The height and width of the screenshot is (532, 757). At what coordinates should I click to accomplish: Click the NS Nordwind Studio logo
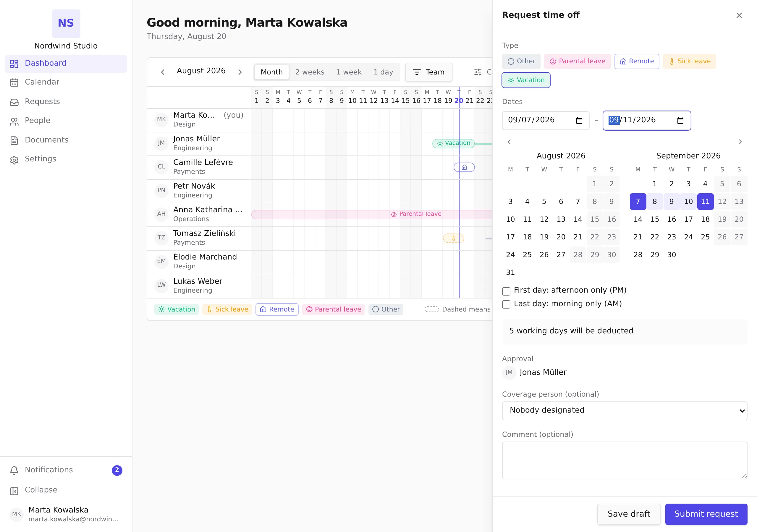(x=66, y=23)
